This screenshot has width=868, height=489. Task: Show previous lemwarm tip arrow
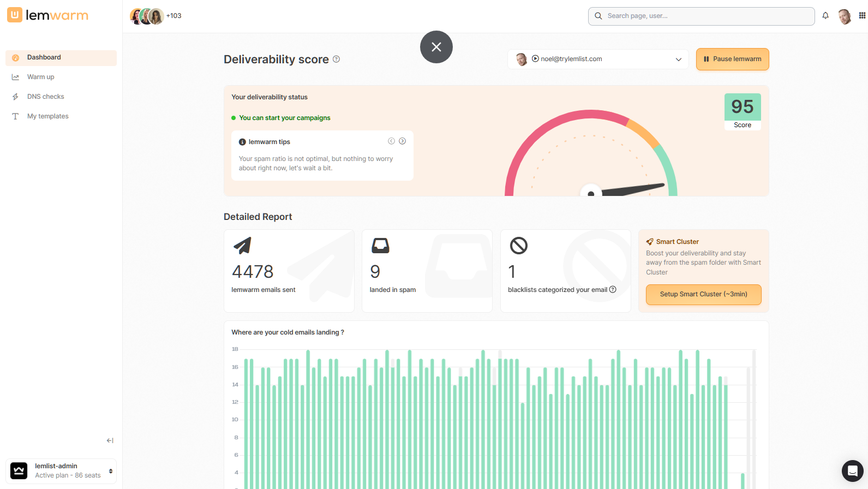pyautogui.click(x=391, y=141)
